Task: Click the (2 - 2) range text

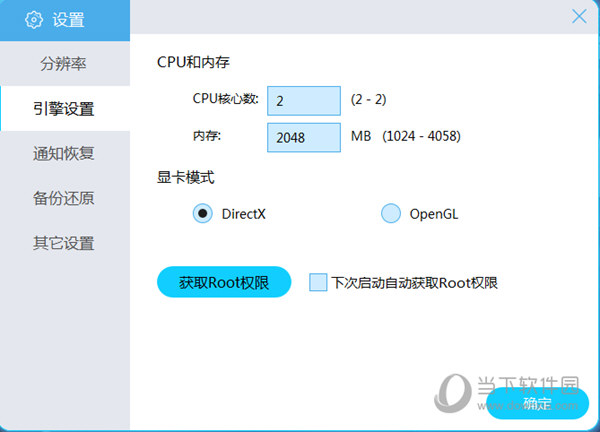Action: [x=368, y=99]
